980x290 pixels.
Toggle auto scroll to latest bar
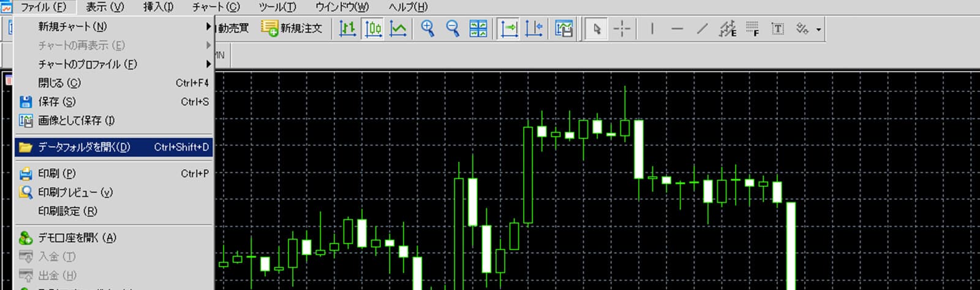[509, 29]
